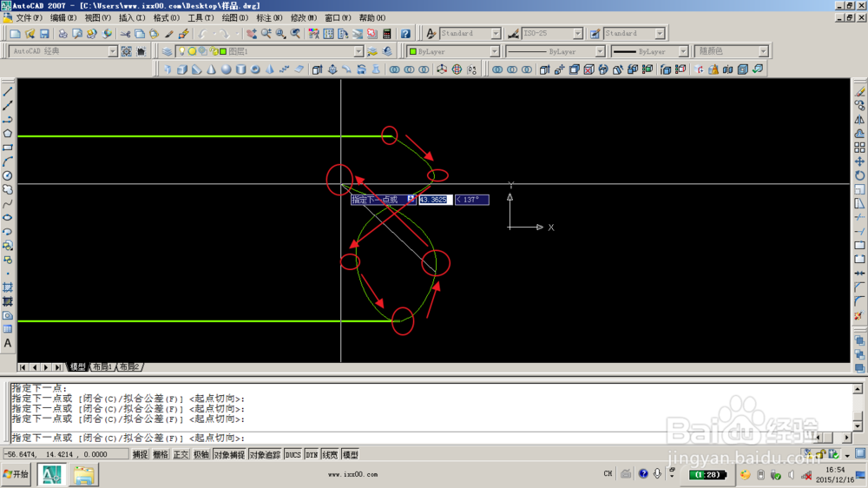
Task: Toggle the DYN dynamic input button
Action: click(312, 455)
